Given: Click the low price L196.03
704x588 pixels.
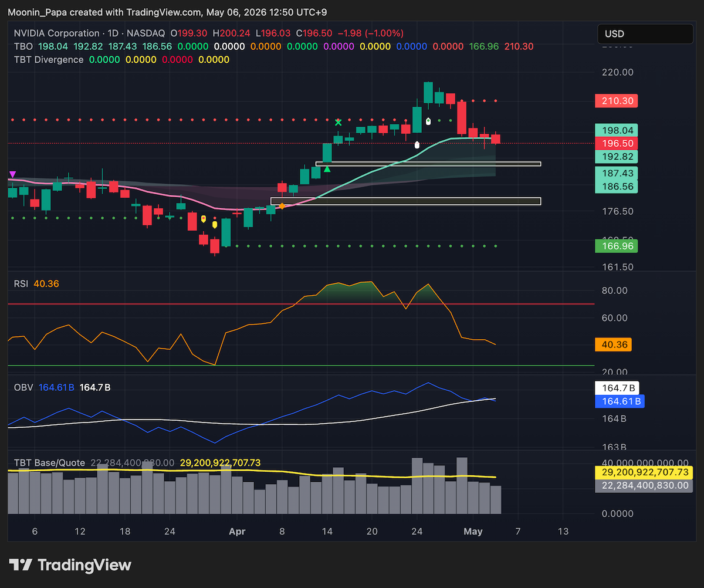Looking at the screenshot, I should (272, 33).
